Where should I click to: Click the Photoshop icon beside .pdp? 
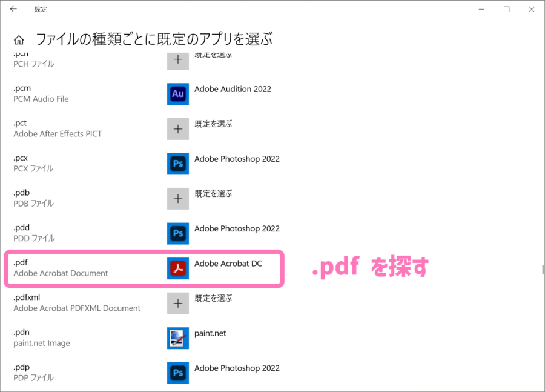177,373
